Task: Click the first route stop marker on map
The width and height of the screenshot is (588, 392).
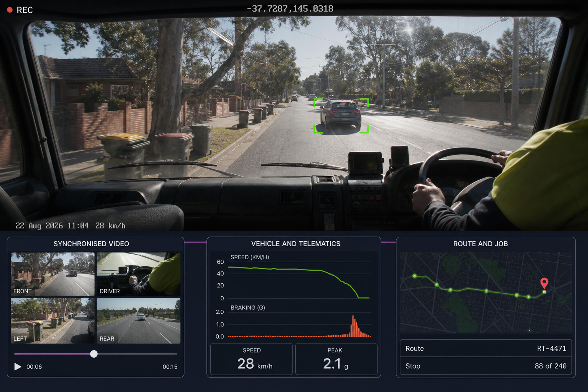Action: (x=415, y=276)
